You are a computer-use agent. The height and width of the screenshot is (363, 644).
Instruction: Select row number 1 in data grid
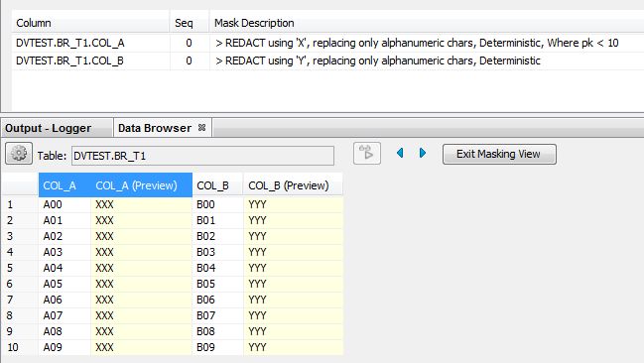point(20,204)
